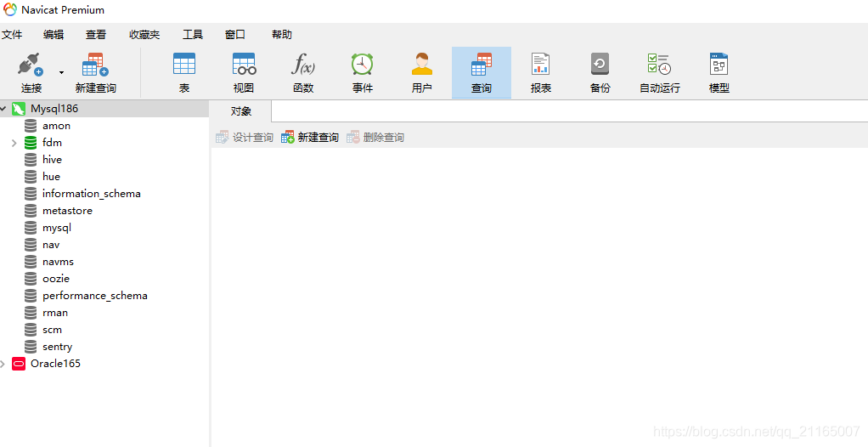868x447 pixels.
Task: Click the sentry database cylinder icon
Action: [31, 347]
